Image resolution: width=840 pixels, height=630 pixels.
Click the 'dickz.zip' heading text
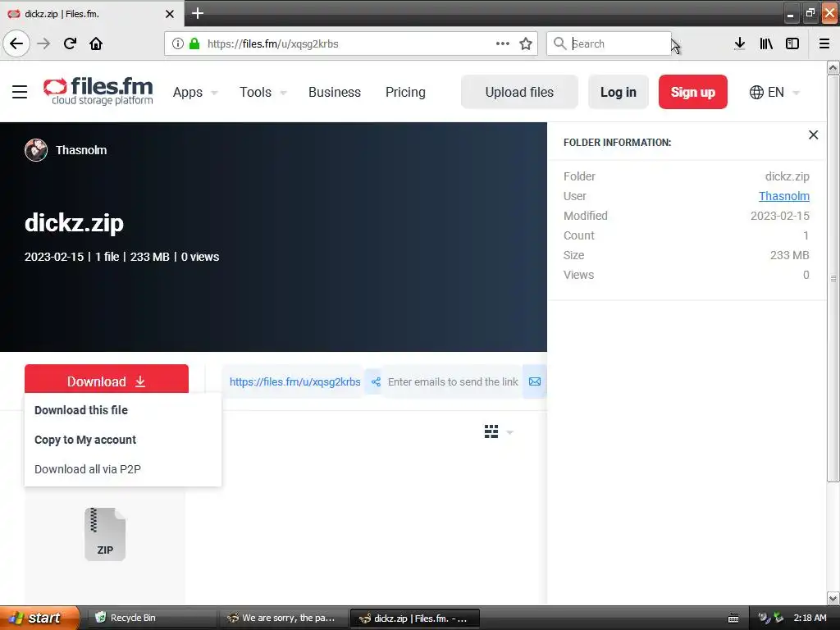click(74, 223)
